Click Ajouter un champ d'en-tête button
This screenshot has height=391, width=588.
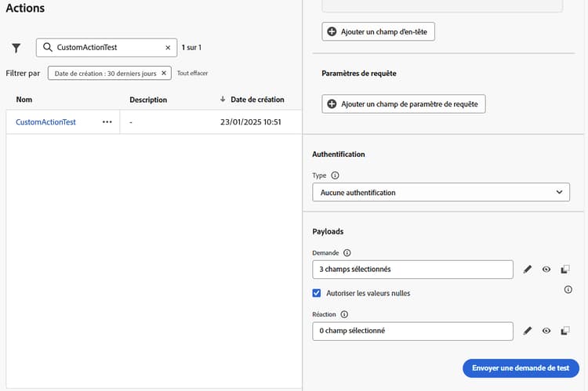pyautogui.click(x=379, y=32)
